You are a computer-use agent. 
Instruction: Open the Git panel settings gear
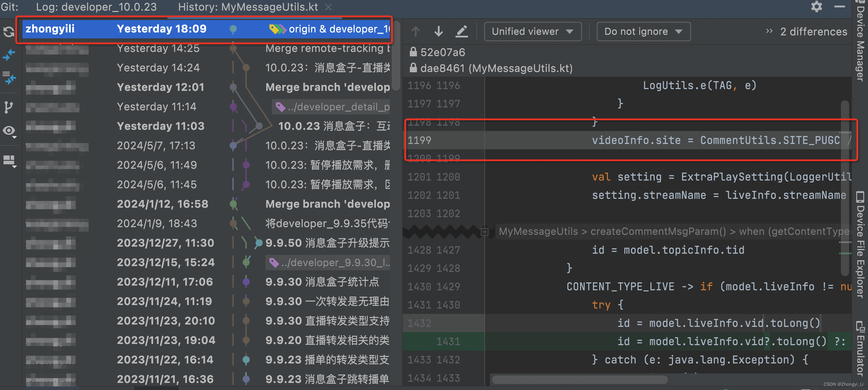(x=816, y=6)
